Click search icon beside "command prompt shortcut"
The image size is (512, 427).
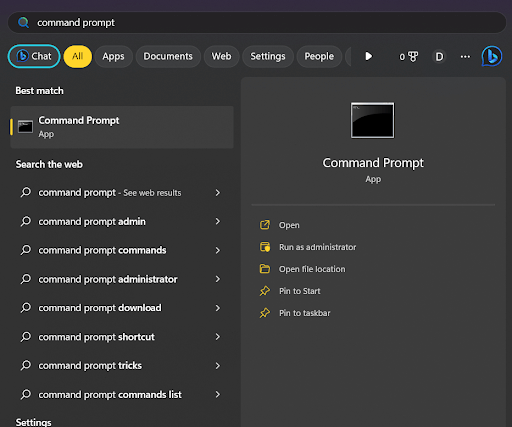click(26, 337)
